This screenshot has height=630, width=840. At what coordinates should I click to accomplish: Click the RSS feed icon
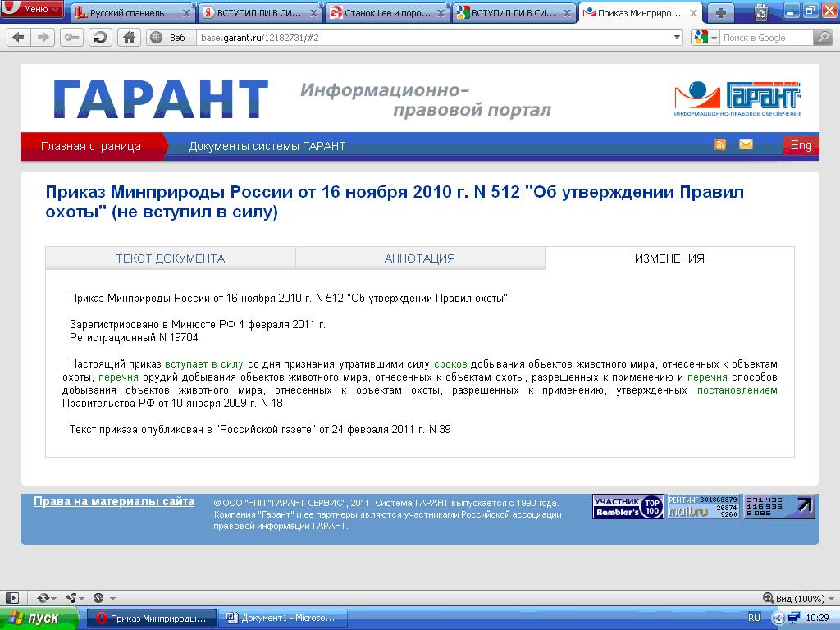point(720,145)
